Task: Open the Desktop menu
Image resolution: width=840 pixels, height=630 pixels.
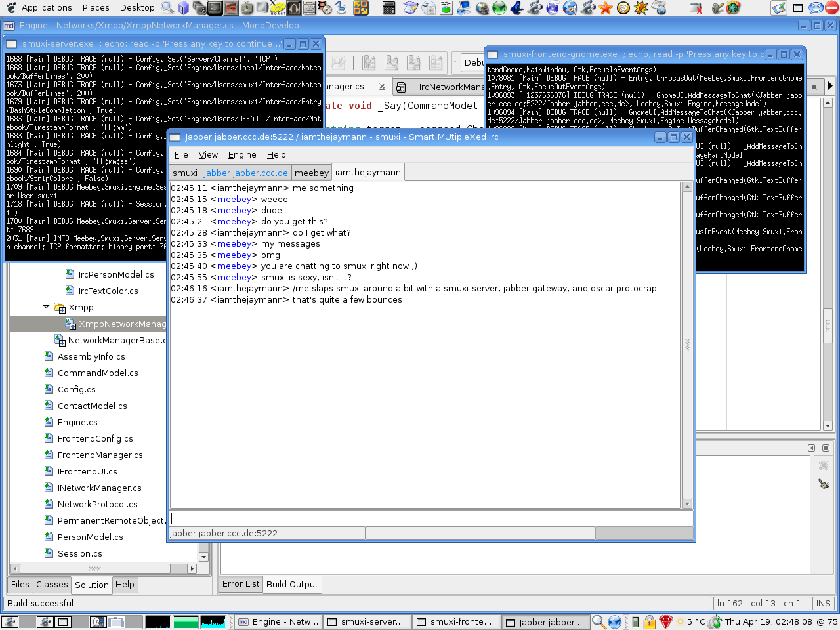Action: point(137,8)
